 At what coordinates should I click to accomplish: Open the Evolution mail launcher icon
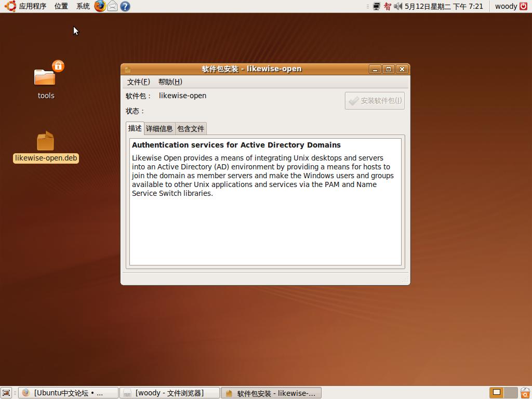click(113, 6)
